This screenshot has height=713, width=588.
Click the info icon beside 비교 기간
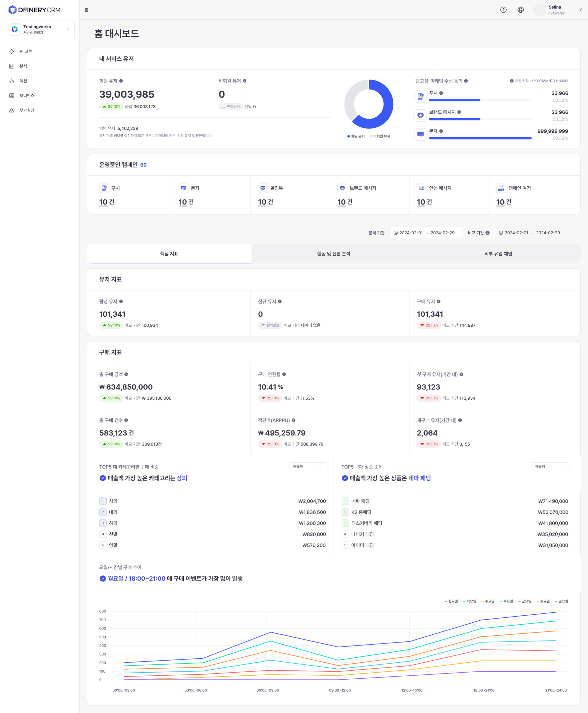(x=487, y=233)
